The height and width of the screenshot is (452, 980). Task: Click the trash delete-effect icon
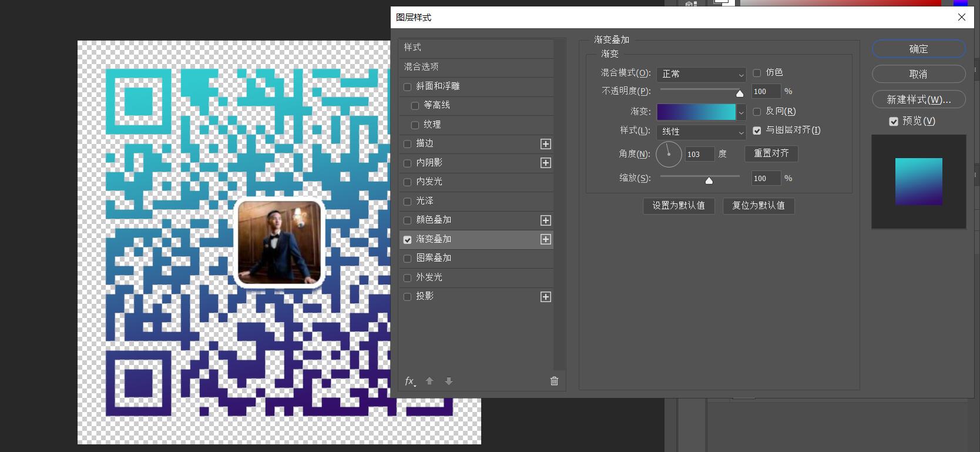554,381
